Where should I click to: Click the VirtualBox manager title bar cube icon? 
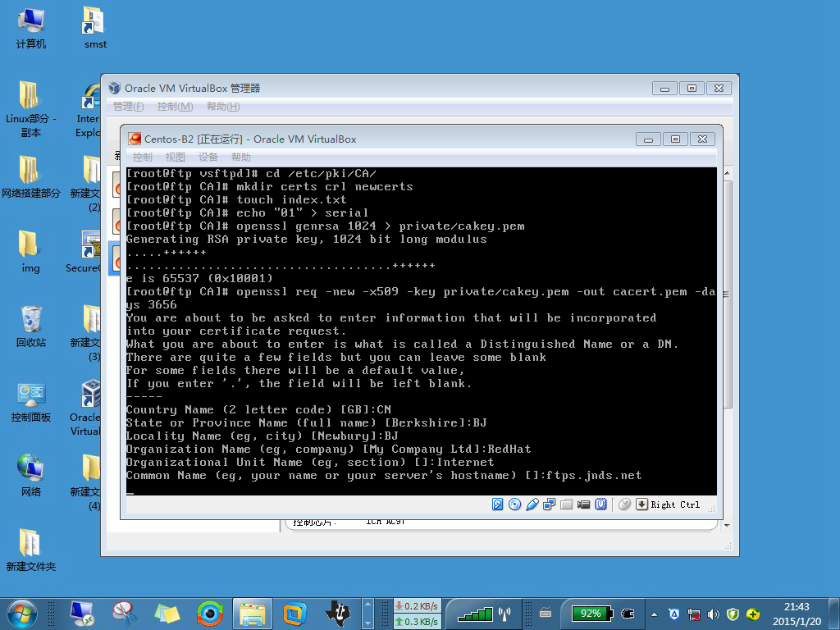(x=115, y=88)
